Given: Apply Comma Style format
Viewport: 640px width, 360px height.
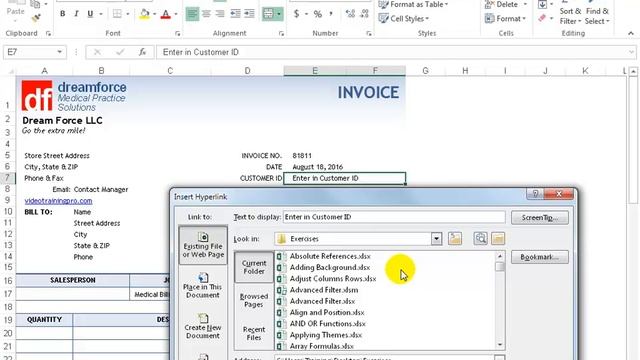Looking at the screenshot, I should 331,14.
